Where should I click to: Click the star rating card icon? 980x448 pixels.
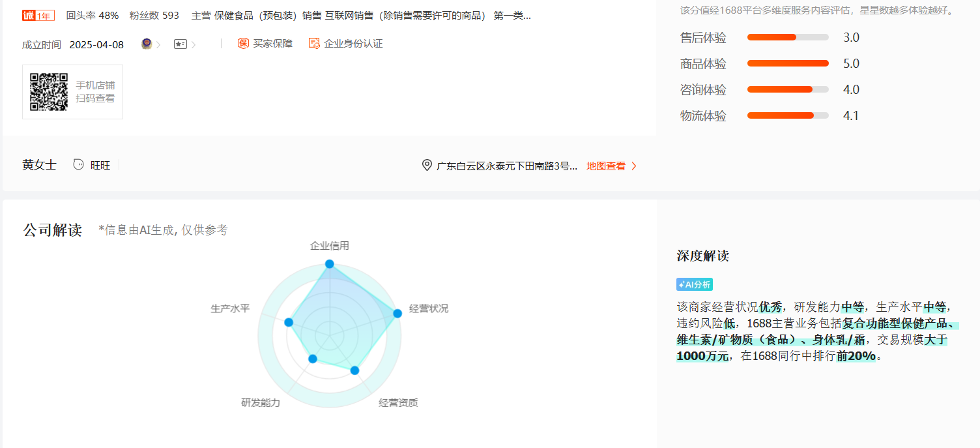tap(180, 44)
